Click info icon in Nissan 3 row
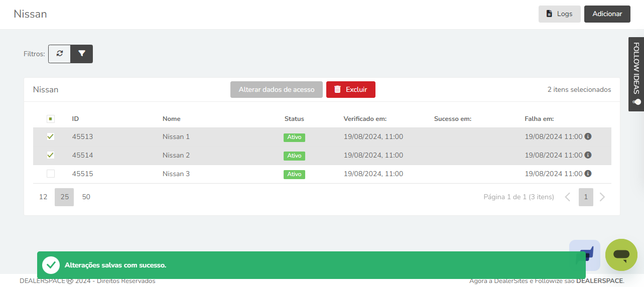Viewport: 644px width, 287px height. click(x=588, y=174)
